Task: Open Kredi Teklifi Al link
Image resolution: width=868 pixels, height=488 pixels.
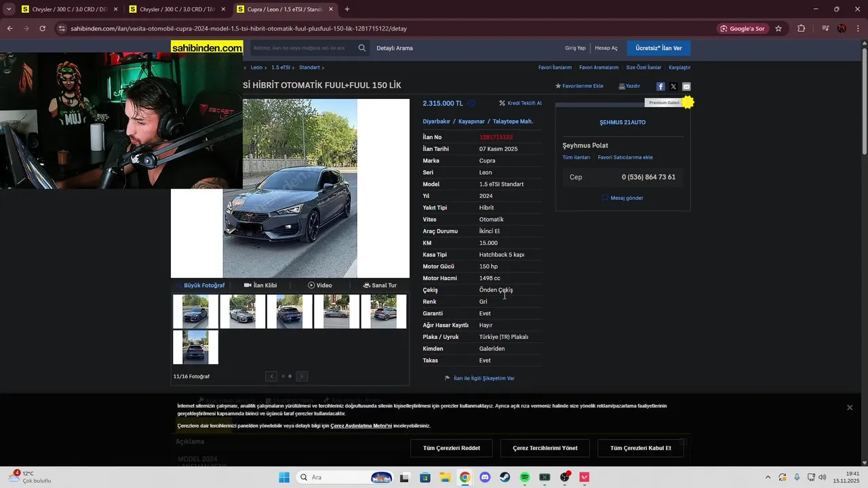Action: (520, 103)
